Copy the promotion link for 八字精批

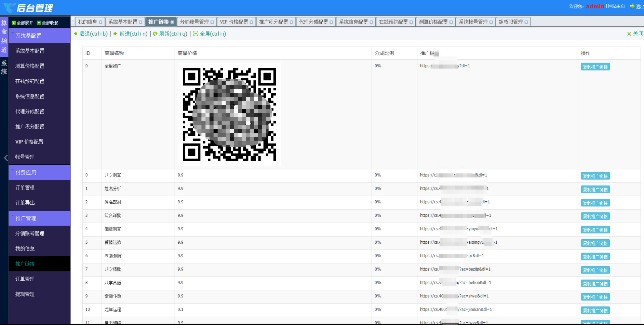coord(595,270)
